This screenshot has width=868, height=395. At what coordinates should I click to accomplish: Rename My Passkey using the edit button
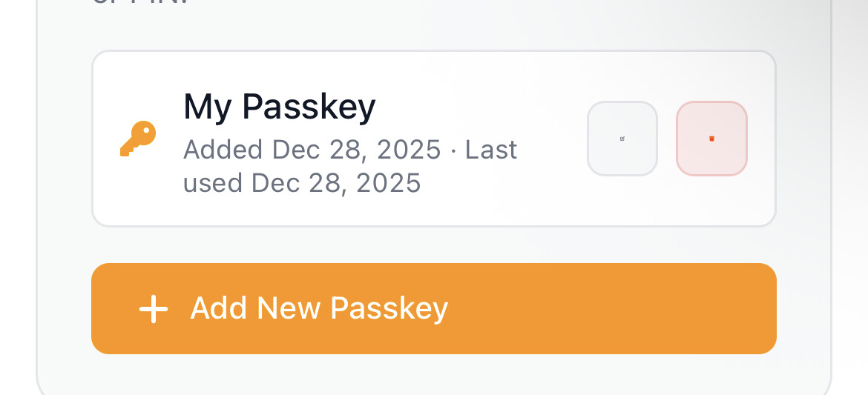tap(622, 139)
